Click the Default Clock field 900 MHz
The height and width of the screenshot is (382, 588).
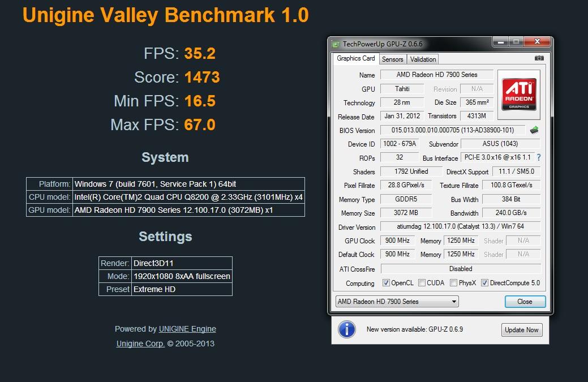click(397, 254)
